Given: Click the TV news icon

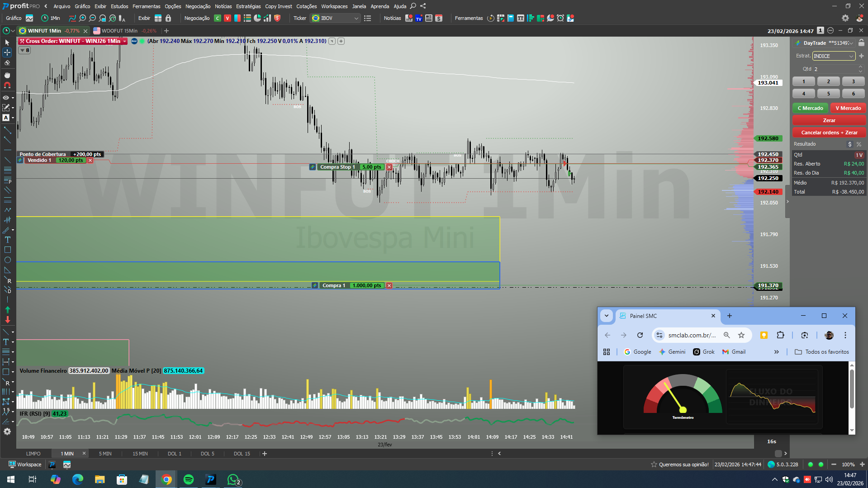Looking at the screenshot, I should pos(419,18).
